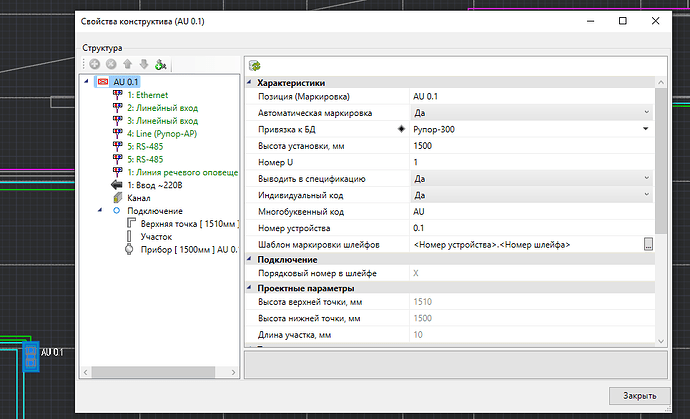Collapse the Подключение node in the tree

pyautogui.click(x=100, y=211)
